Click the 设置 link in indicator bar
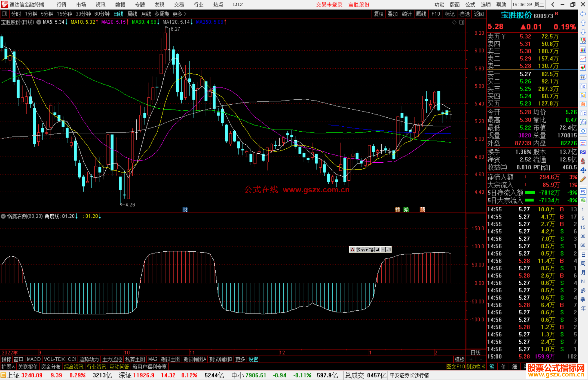The width and height of the screenshot is (588, 380). tap(253, 359)
